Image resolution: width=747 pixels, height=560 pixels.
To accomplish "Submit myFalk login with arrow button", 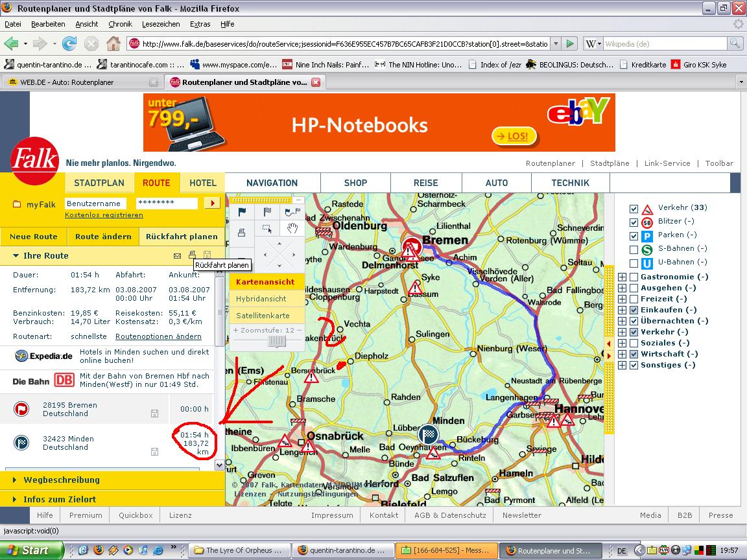I will pyautogui.click(x=212, y=204).
